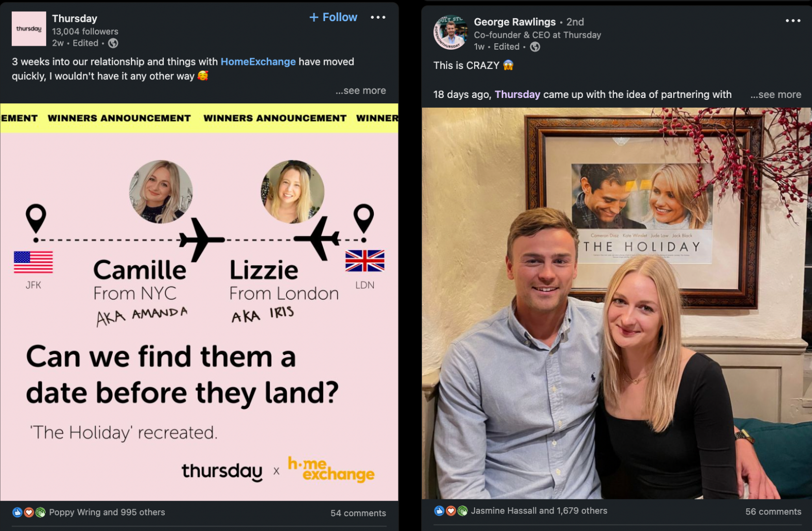Click globe visibility icon on Thursday post
The height and width of the screenshot is (531, 812).
113,43
